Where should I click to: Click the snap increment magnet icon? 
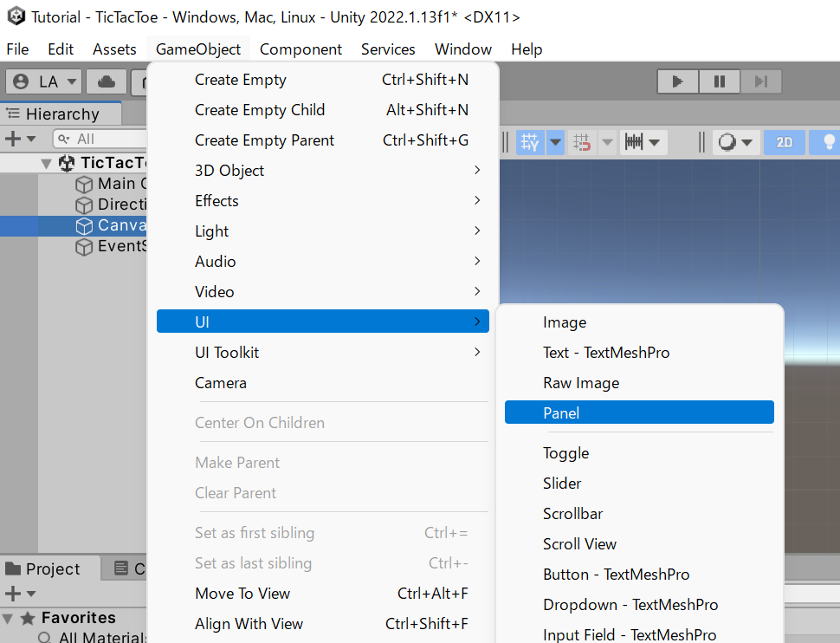coord(583,142)
